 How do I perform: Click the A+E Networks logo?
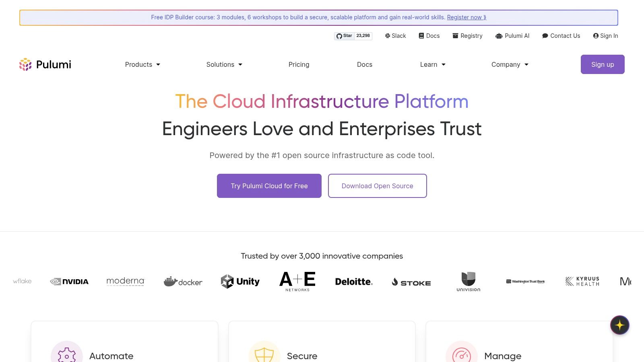297,281
